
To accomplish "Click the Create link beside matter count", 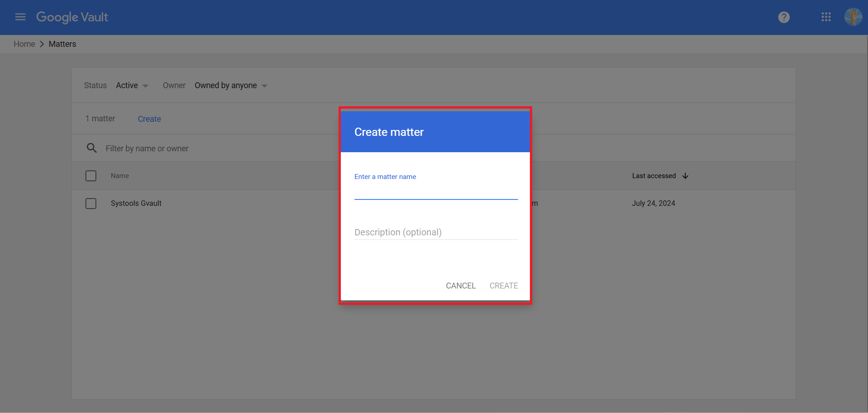I will [150, 119].
